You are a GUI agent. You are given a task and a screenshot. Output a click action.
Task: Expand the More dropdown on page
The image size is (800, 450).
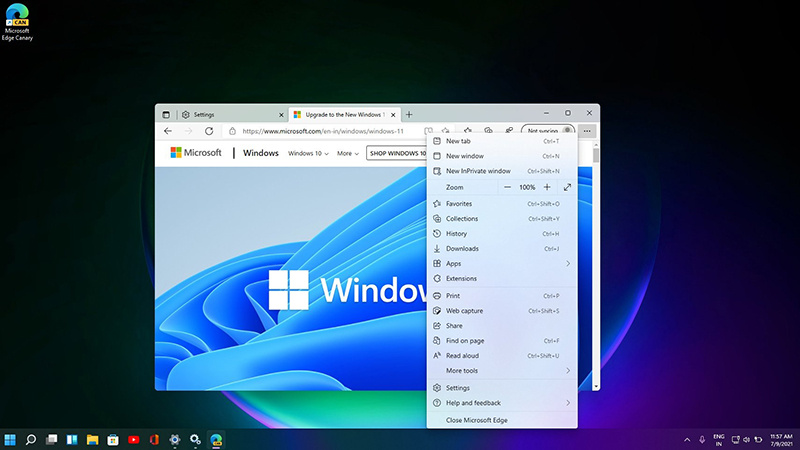coord(347,153)
